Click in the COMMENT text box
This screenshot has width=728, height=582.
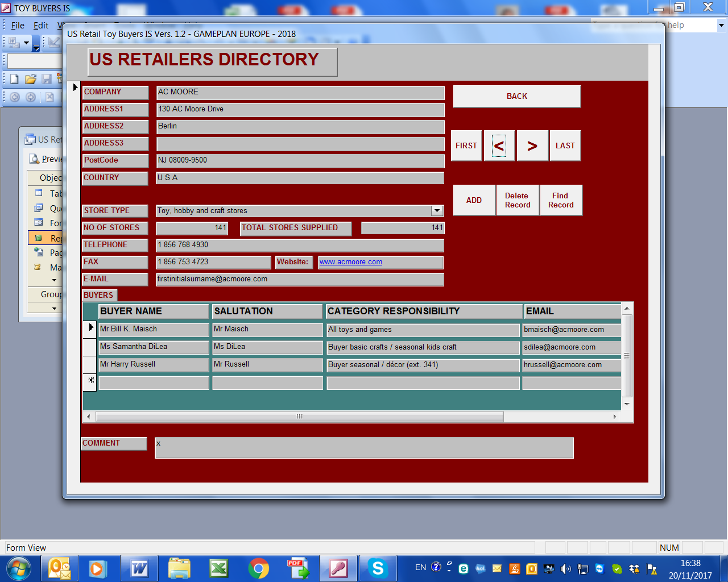pos(364,448)
